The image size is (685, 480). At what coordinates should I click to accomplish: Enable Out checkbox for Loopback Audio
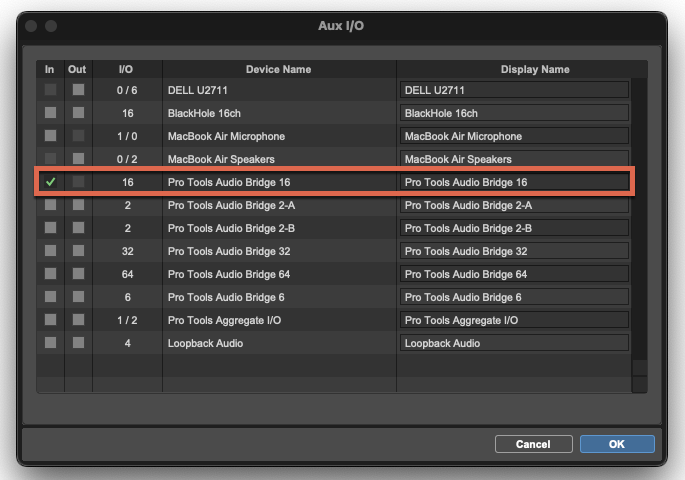pos(79,342)
